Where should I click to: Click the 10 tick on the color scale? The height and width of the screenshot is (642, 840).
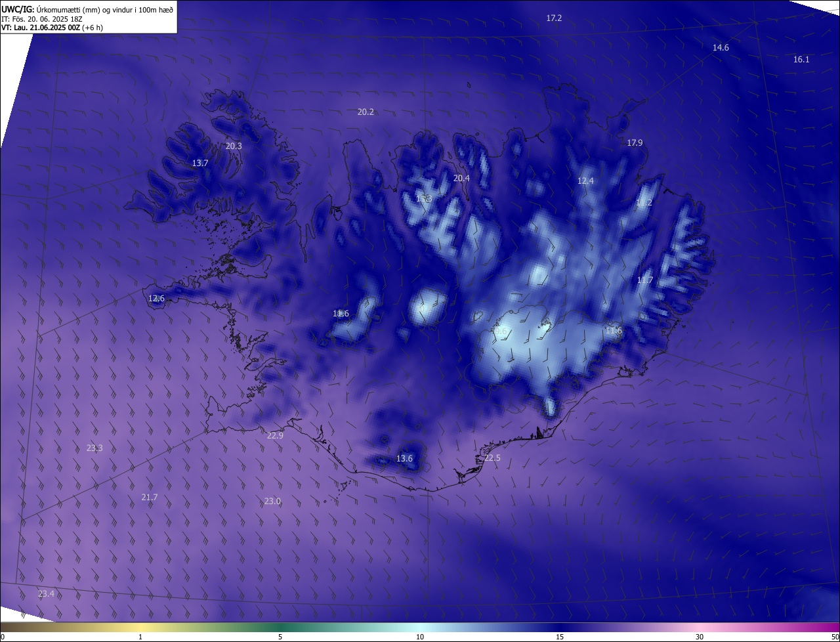click(x=420, y=637)
